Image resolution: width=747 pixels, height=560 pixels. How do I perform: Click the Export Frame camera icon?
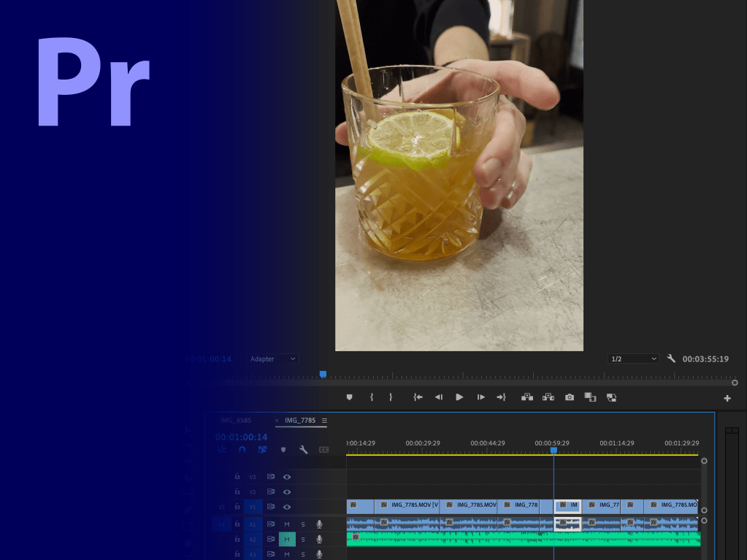tap(569, 397)
